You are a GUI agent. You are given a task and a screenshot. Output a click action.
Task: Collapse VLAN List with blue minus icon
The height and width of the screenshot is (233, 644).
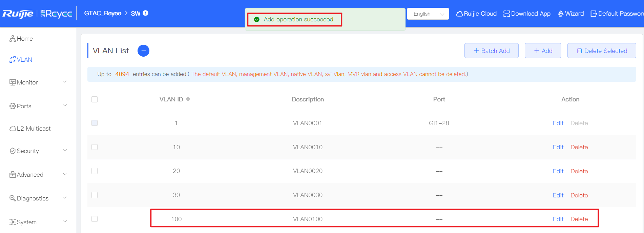[x=143, y=51]
